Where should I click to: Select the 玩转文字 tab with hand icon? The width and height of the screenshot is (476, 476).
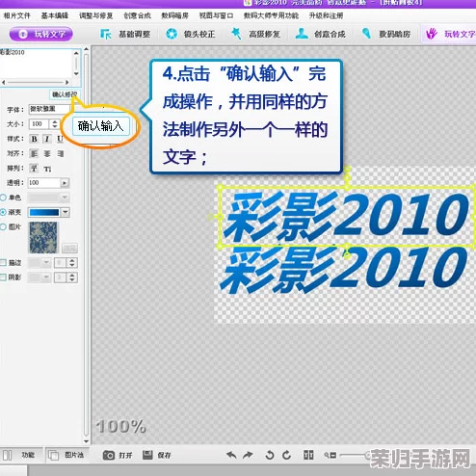(x=450, y=34)
